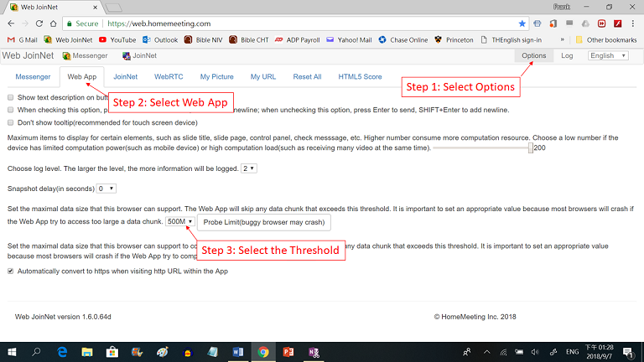Open the English language dropdown
This screenshot has width=644, height=362.
pos(607,56)
